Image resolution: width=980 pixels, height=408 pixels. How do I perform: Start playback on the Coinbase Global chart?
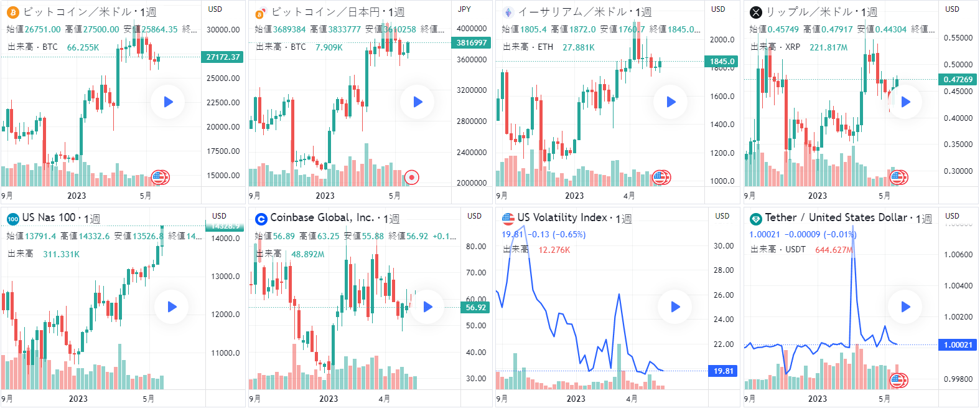(427, 306)
